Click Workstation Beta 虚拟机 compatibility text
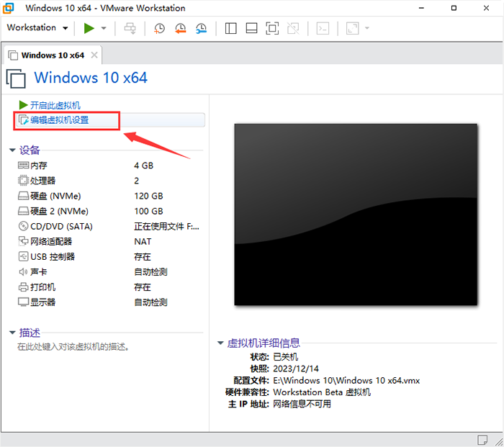Screen dimensions: 504x447 (x=322, y=392)
